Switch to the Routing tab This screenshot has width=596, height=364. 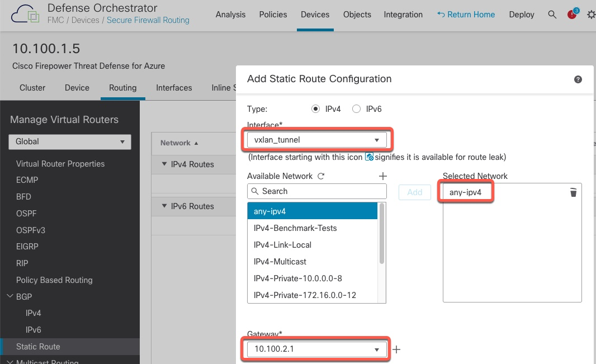(x=122, y=88)
